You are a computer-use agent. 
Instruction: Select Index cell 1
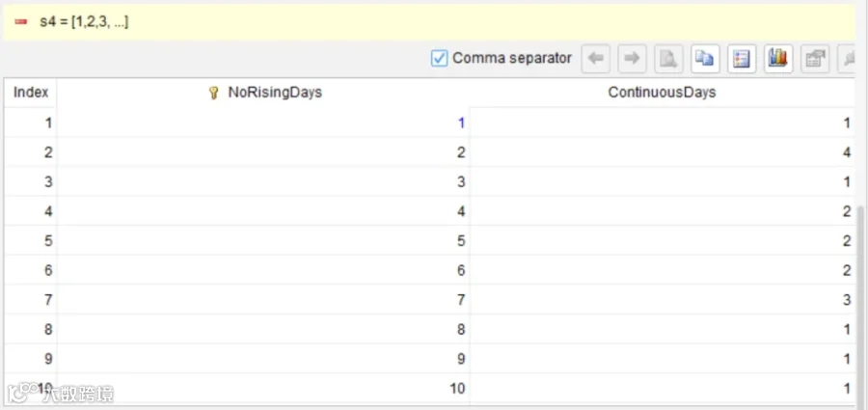pyautogui.click(x=31, y=123)
